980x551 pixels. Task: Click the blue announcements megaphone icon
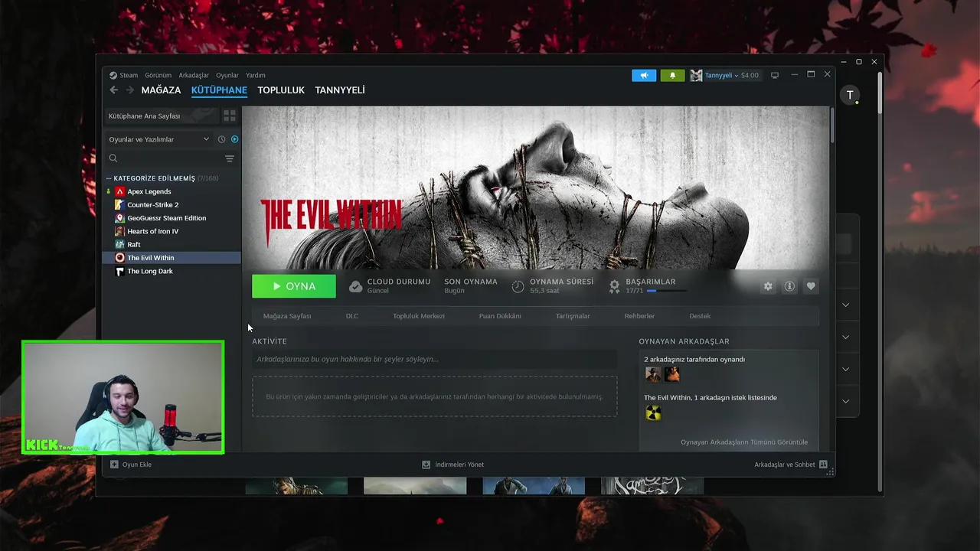[644, 75]
